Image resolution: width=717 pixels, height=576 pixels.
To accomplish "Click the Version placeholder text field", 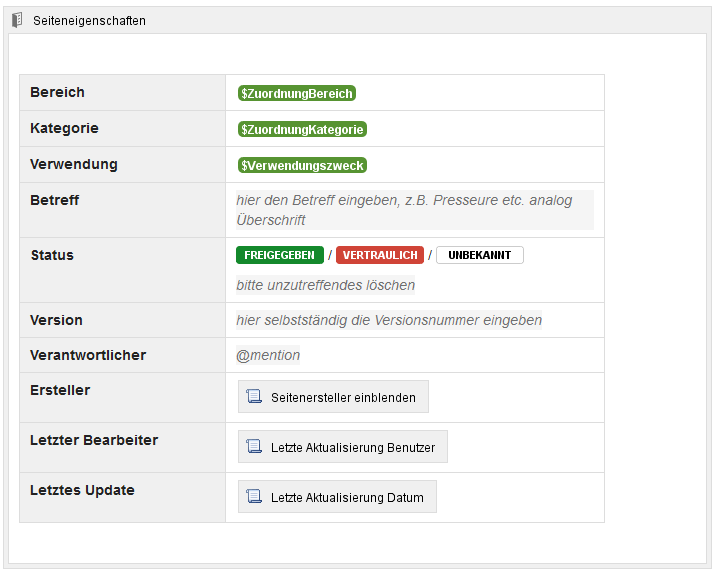I will coord(389,320).
